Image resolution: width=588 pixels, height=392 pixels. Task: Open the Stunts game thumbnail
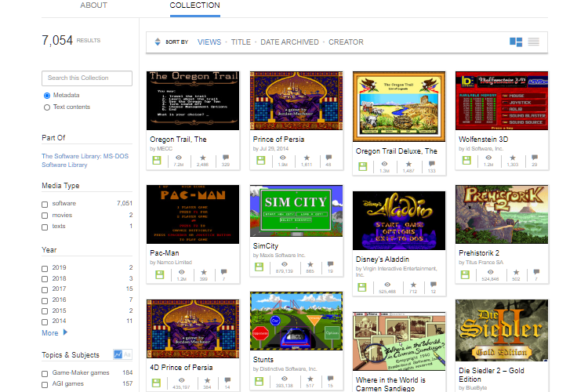tap(296, 321)
